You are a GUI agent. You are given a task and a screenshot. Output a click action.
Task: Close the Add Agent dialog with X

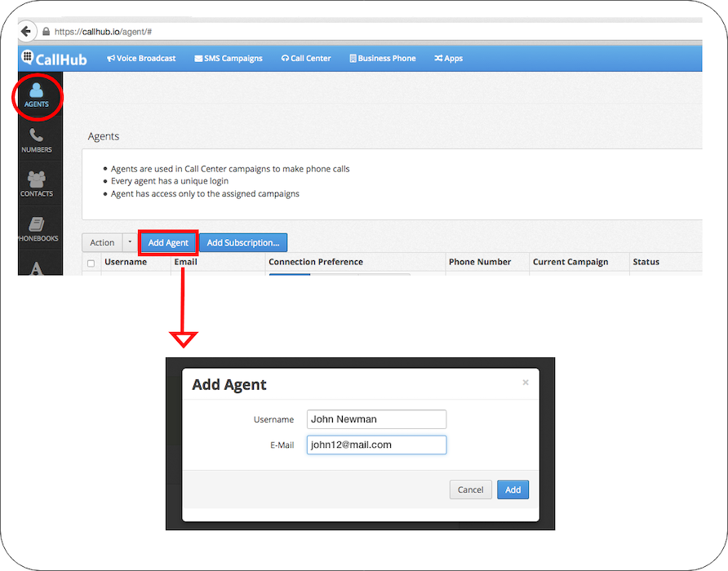pyautogui.click(x=526, y=383)
